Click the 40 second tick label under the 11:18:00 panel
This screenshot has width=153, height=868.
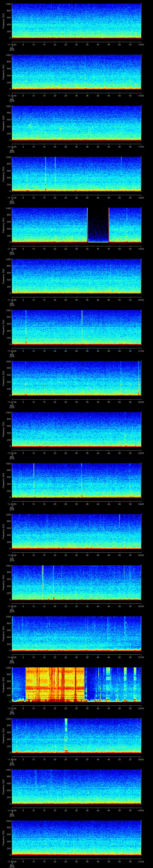[x=98, y=249]
